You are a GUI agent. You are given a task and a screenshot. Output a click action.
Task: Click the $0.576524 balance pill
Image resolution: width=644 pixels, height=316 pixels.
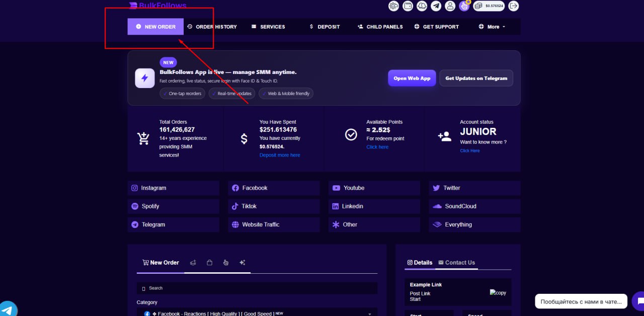[489, 6]
